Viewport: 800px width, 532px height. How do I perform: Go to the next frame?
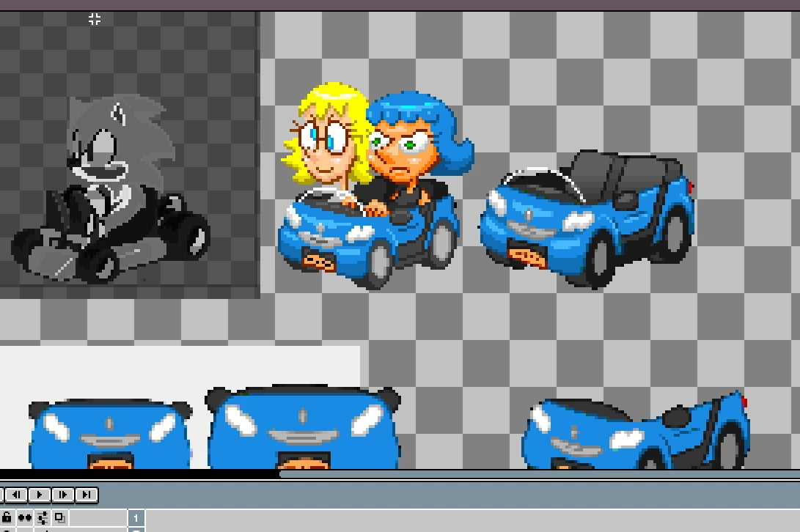(x=63, y=494)
